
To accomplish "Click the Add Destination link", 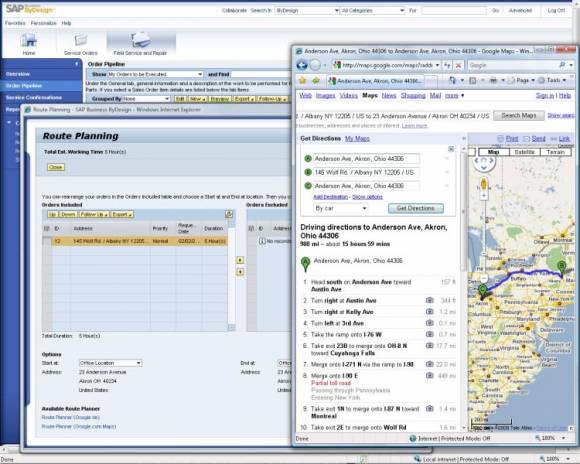I will [330, 197].
